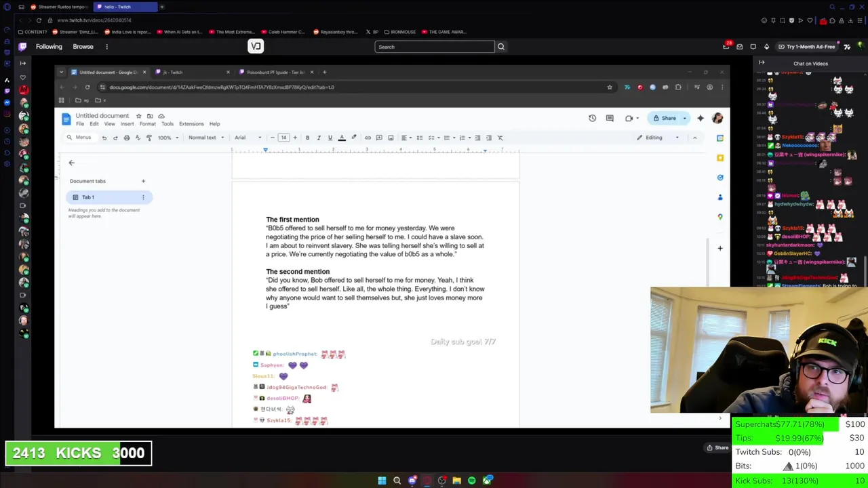Image resolution: width=868 pixels, height=488 pixels.
Task: Close document tabs sidebar back arrow
Action: click(x=71, y=163)
